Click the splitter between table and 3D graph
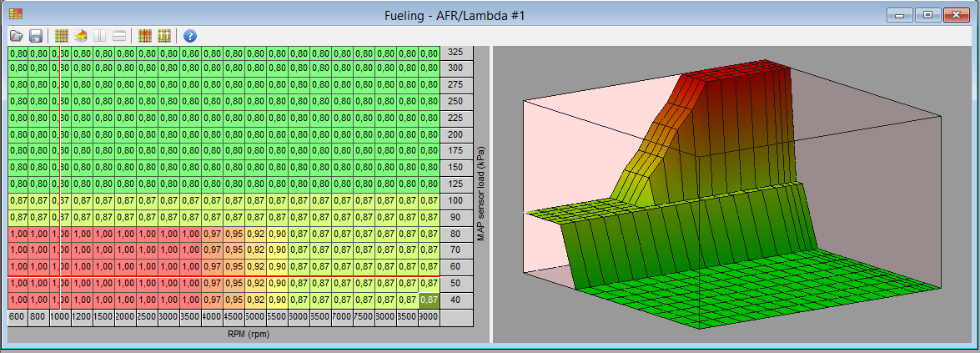980x353 pixels. pyautogui.click(x=490, y=194)
